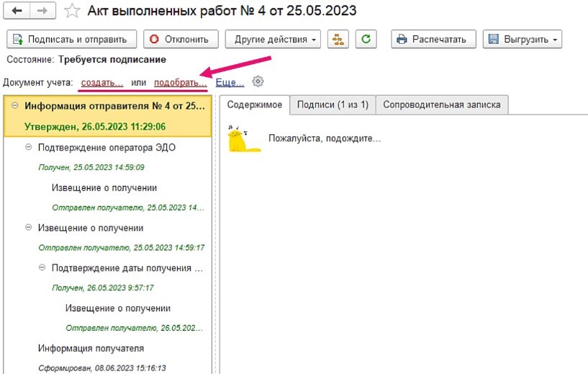Add document to favorites with star icon
The height and width of the screenshot is (374, 588).
(x=72, y=11)
